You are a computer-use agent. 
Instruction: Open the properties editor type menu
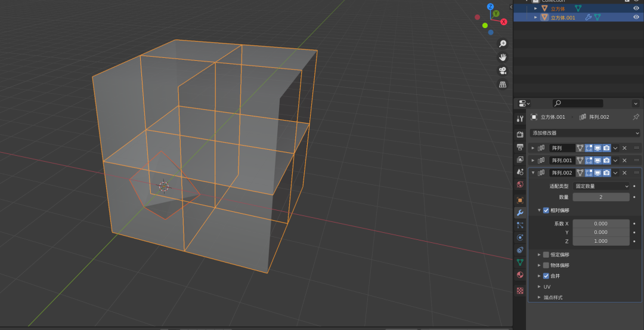(524, 103)
